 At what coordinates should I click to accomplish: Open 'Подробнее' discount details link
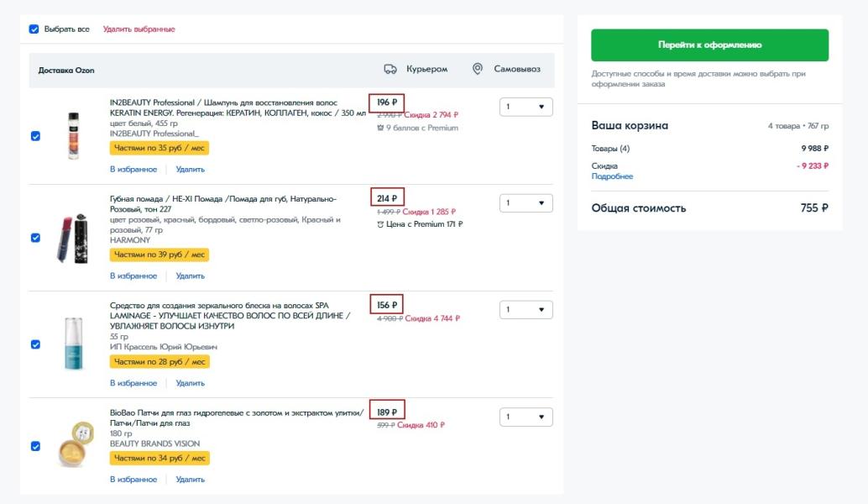point(612,177)
